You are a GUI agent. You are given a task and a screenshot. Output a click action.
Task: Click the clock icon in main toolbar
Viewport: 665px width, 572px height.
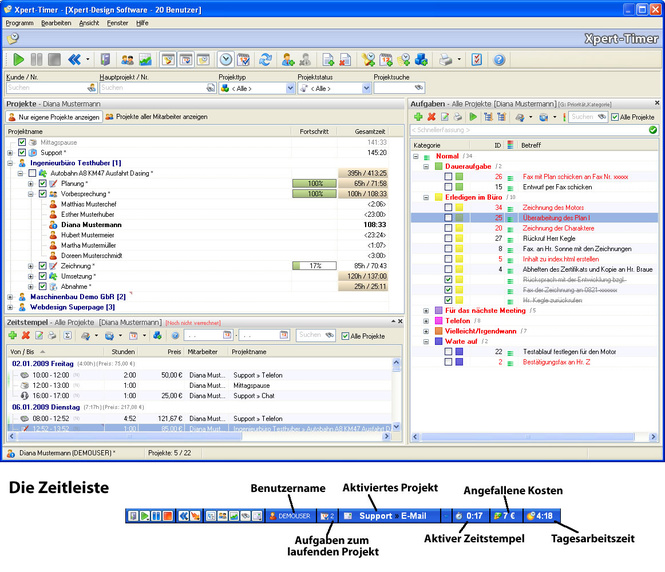click(x=226, y=60)
